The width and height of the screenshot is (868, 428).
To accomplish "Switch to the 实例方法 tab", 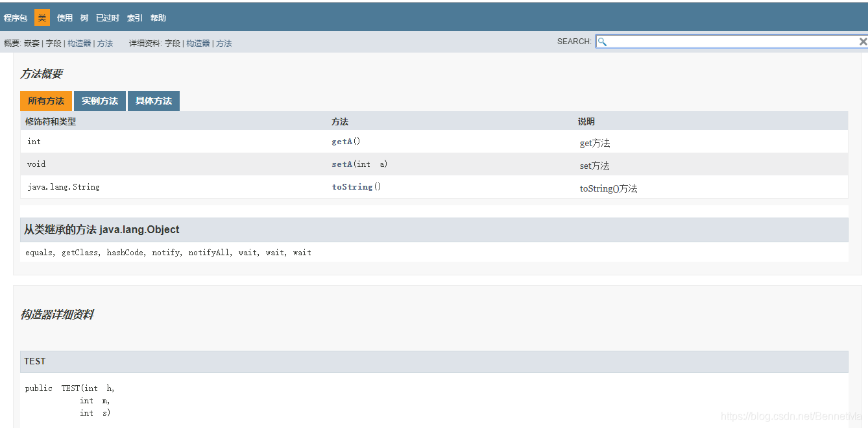I will pos(100,101).
